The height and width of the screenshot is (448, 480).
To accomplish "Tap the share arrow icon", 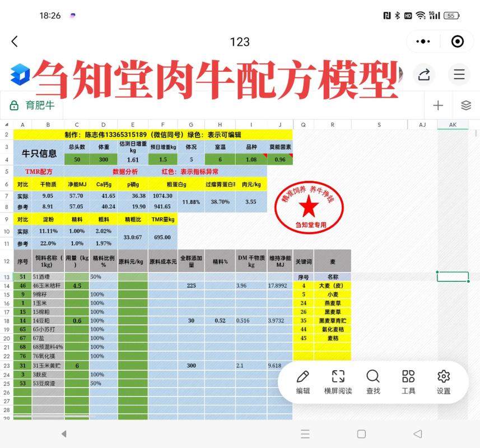I will pyautogui.click(x=424, y=74).
